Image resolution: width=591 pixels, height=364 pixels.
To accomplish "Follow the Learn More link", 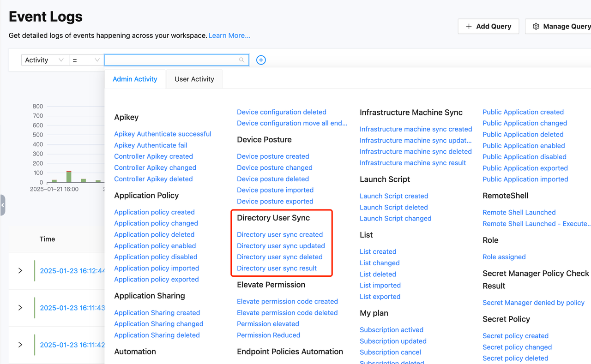I will click(229, 36).
